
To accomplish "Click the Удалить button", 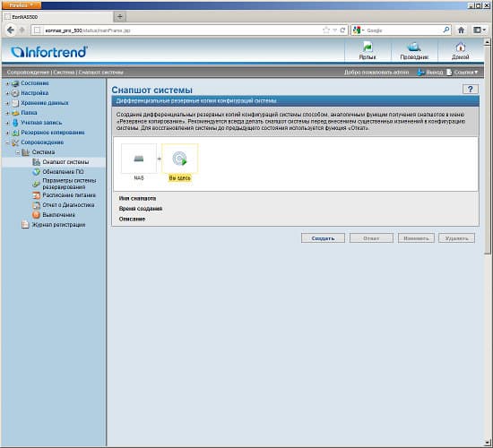I will (456, 238).
